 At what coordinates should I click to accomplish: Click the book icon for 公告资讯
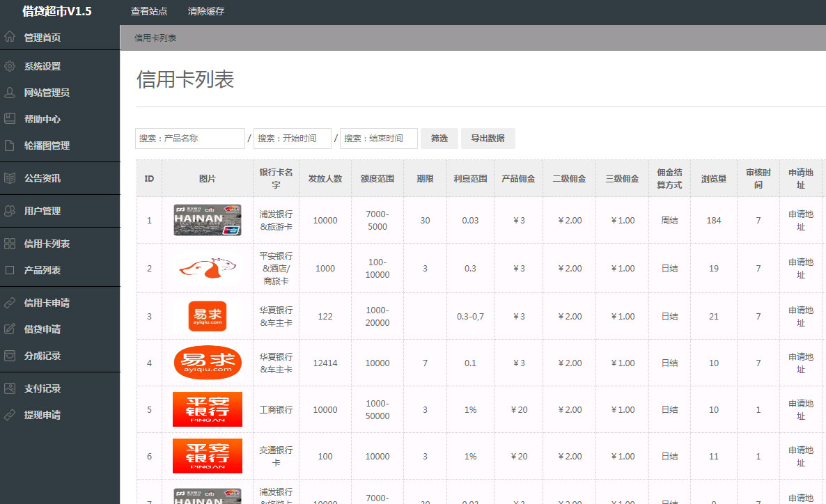click(x=10, y=178)
